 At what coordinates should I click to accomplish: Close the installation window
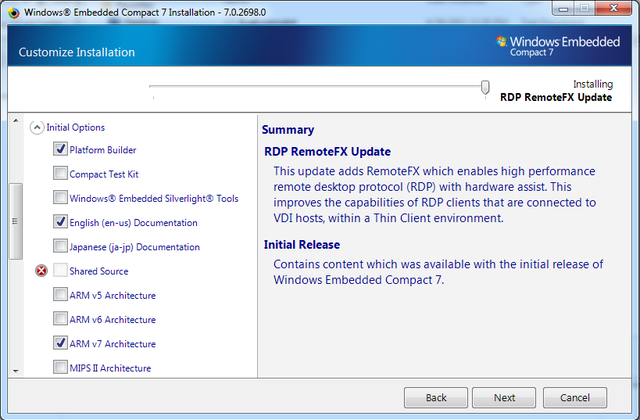pos(613,9)
